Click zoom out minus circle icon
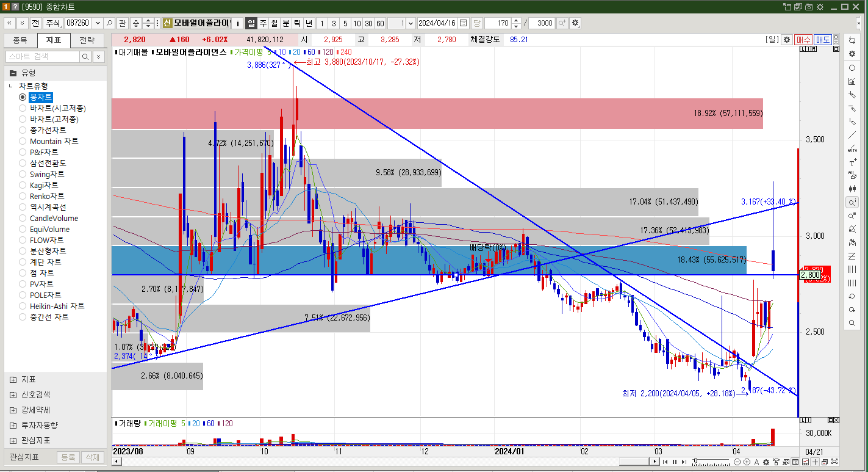Image resolution: width=868 pixels, height=472 pixels. tap(737, 462)
